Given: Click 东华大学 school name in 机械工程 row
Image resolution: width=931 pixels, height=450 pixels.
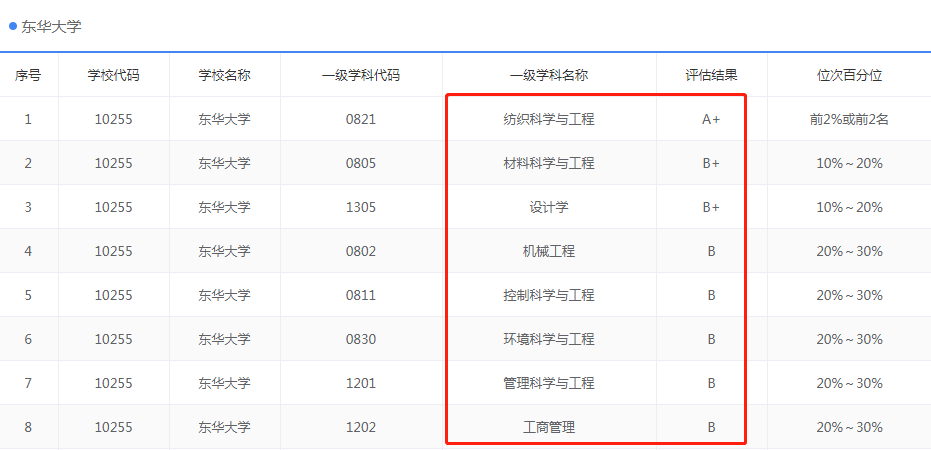Looking at the screenshot, I should tap(224, 251).
